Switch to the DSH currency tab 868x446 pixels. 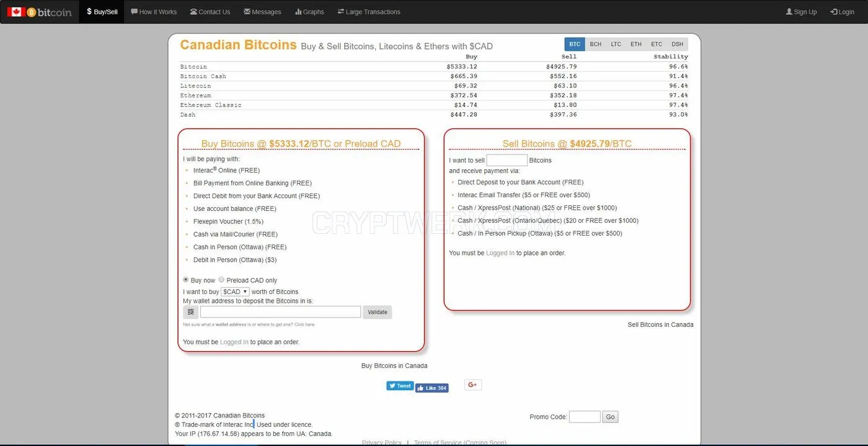coord(678,44)
